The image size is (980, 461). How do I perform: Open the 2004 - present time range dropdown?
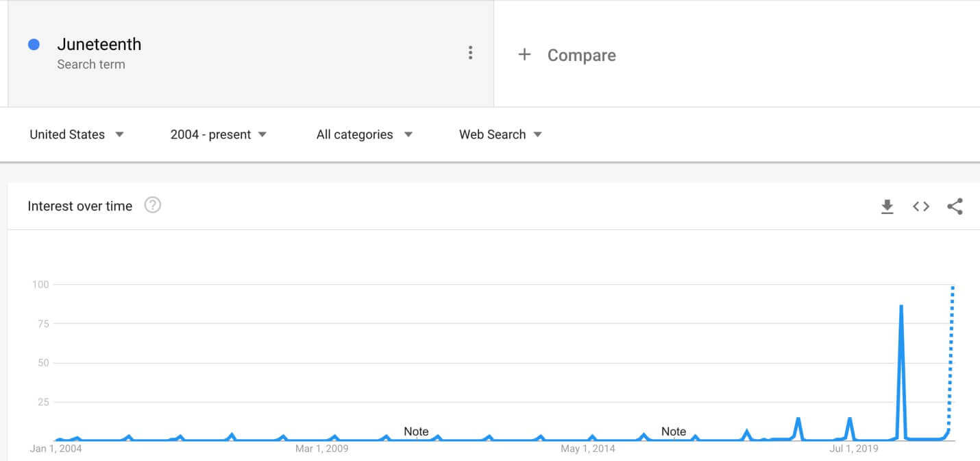(x=219, y=134)
